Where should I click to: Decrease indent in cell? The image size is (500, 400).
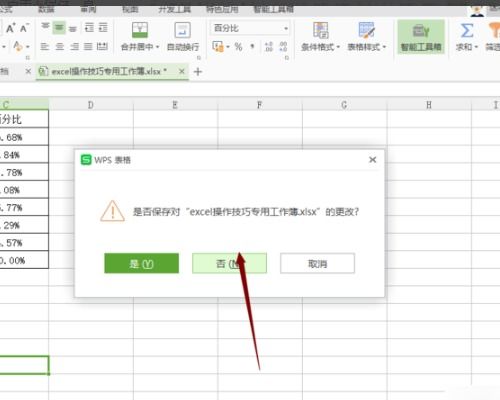pyautogui.click(x=89, y=27)
